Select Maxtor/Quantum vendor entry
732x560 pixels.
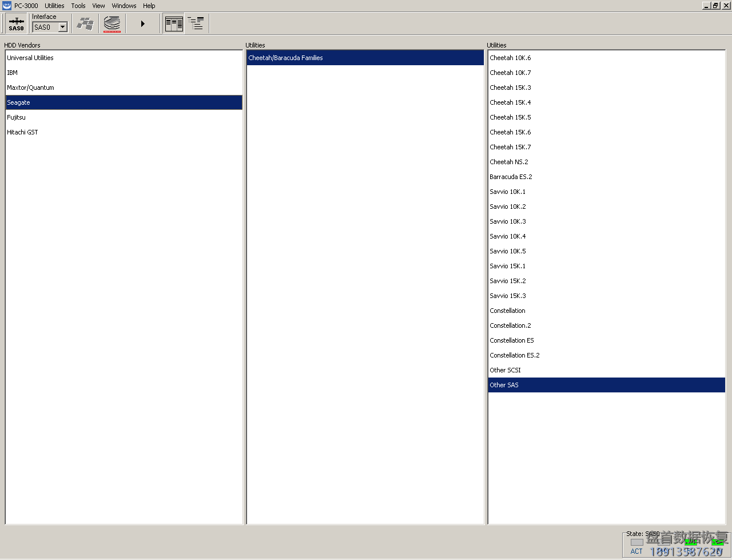click(30, 88)
